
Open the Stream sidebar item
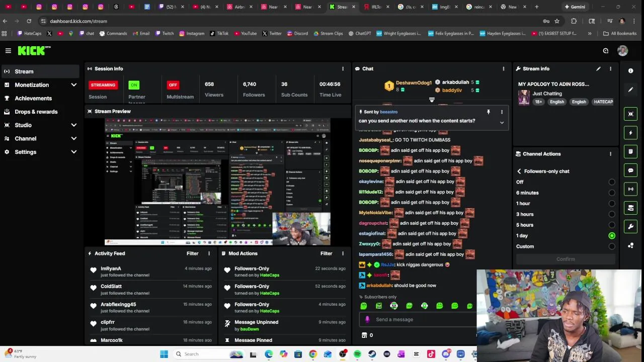(40, 71)
